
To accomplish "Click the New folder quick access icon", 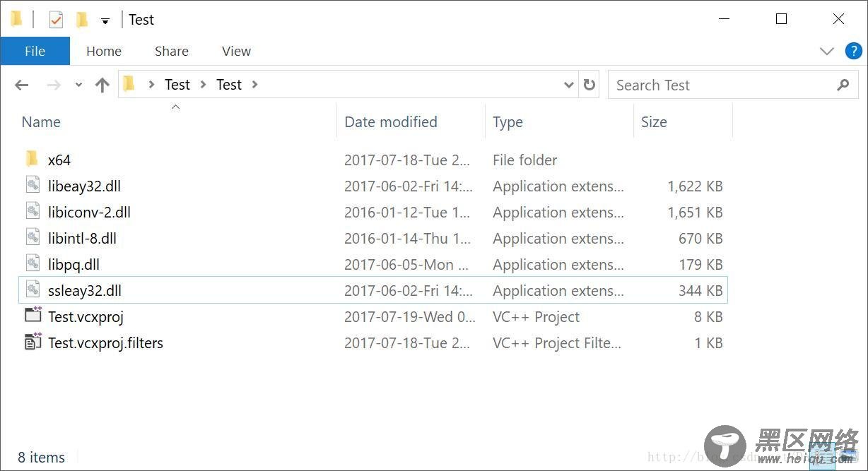I will point(82,20).
